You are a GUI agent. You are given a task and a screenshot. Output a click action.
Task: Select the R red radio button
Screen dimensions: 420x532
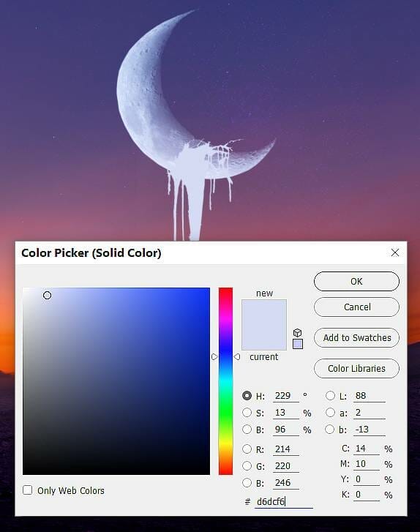247,449
